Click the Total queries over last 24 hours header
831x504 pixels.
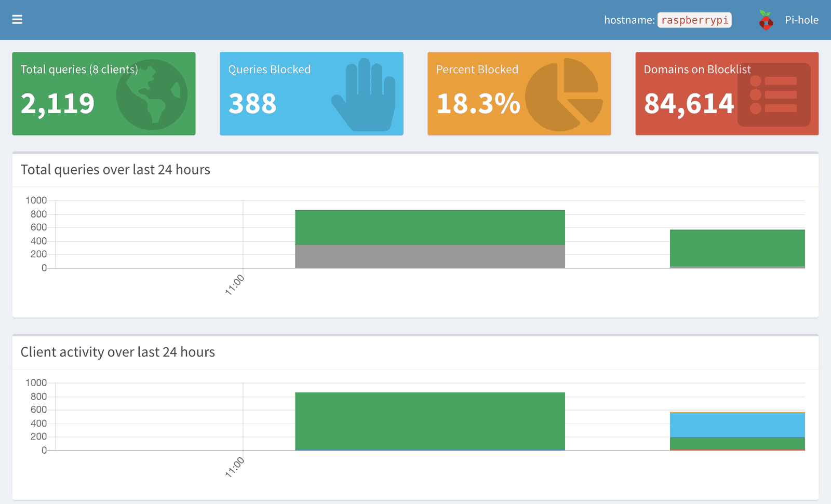coord(115,170)
